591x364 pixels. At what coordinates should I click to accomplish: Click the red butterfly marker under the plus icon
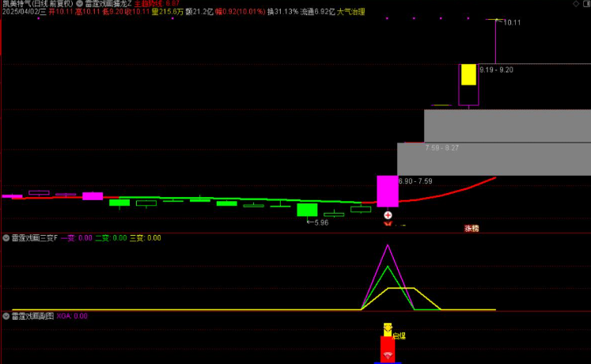(x=388, y=224)
